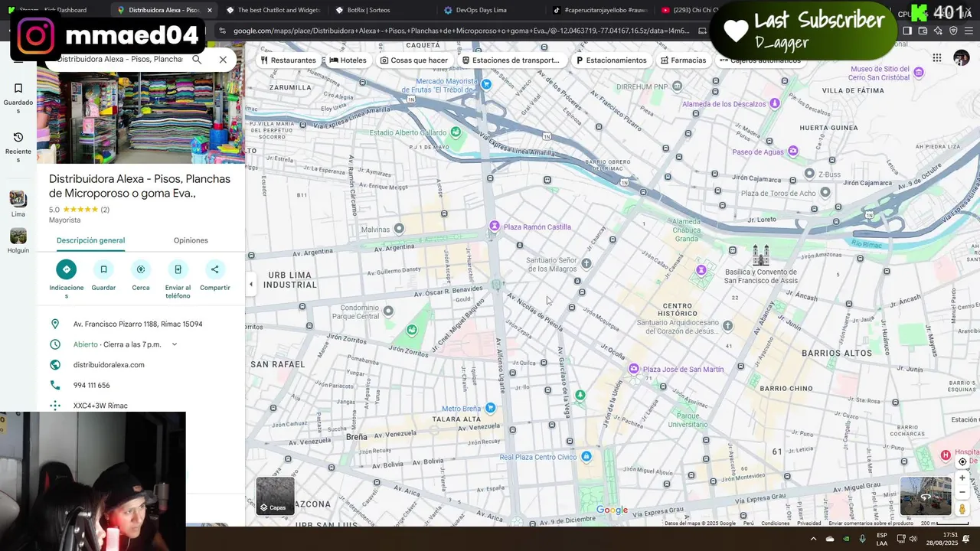Clear the search box with the X
Screen dimensions: 980x551
pyautogui.click(x=223, y=60)
